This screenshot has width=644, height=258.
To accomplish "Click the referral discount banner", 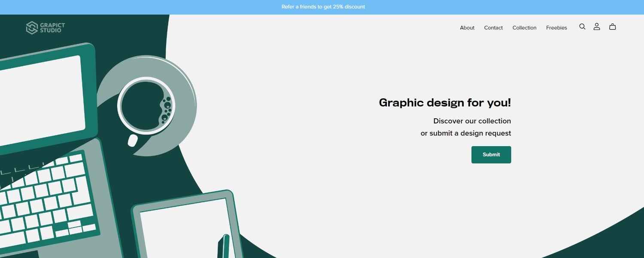I will 323,7.
